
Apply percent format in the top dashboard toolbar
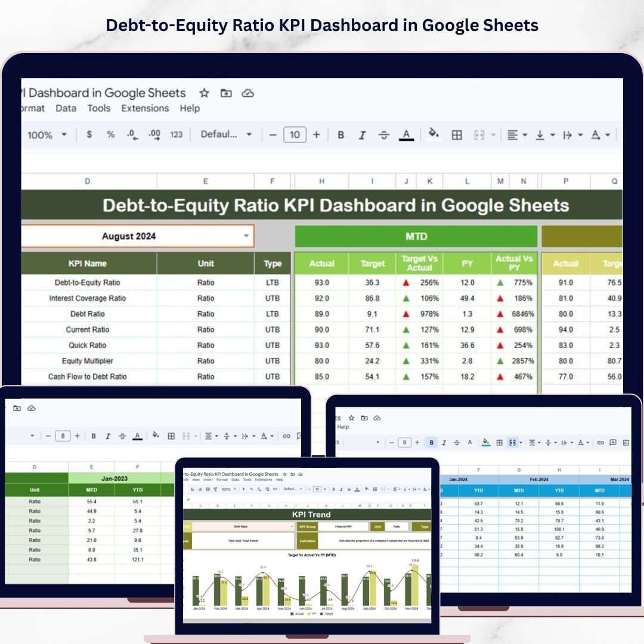(x=110, y=135)
